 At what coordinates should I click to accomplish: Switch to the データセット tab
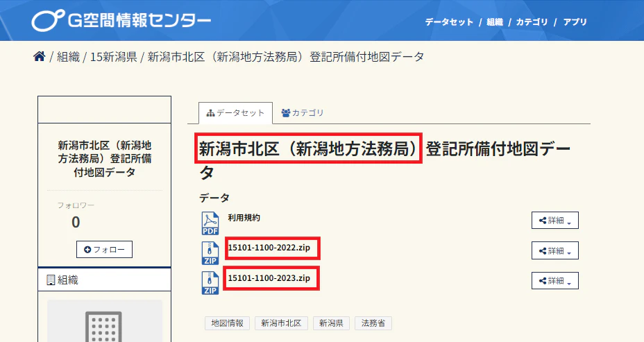[x=235, y=113]
